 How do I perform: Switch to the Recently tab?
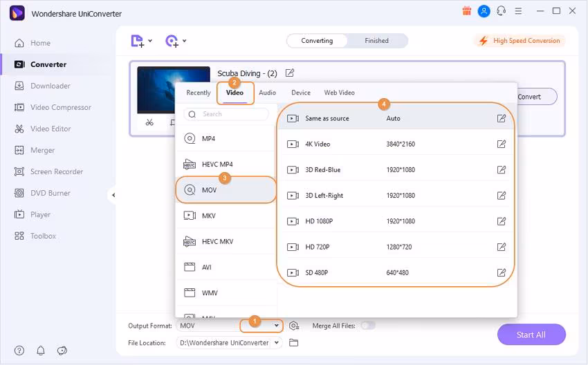point(199,93)
